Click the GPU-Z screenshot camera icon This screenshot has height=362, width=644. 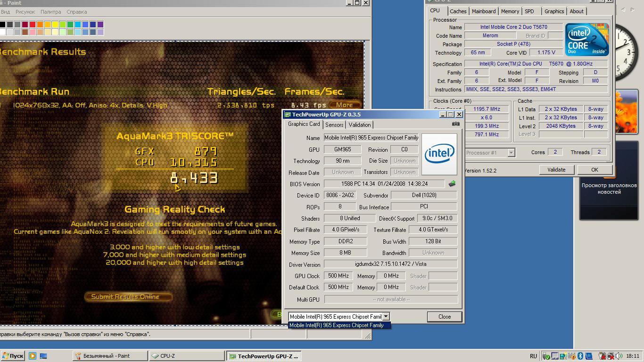point(455,124)
